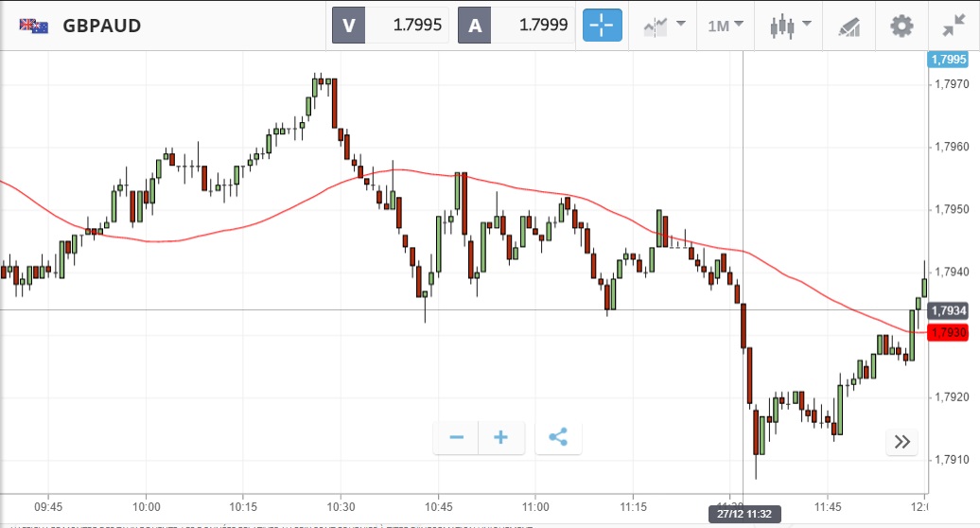The width and height of the screenshot is (980, 528).
Task: Toggle the crosshair cursor button
Action: tap(603, 26)
